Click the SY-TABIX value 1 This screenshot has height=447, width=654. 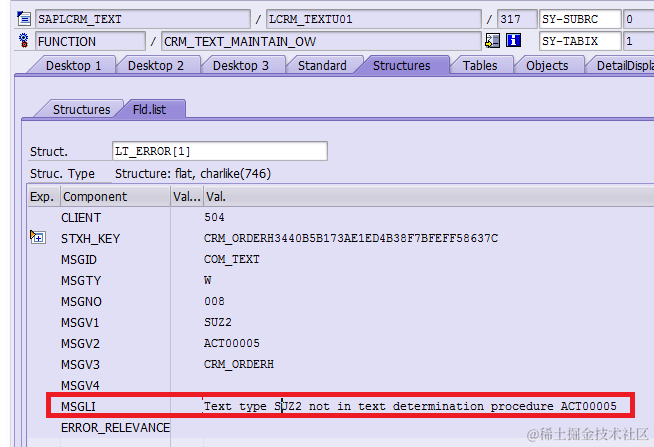click(x=639, y=41)
